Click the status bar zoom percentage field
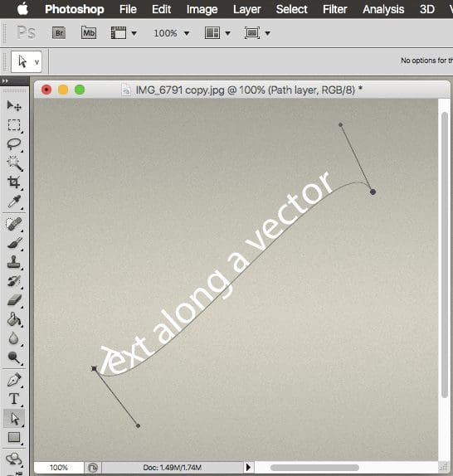The image size is (453, 476). coord(59,467)
